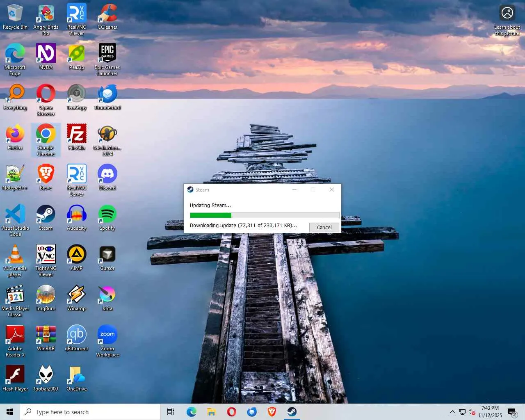The image size is (525, 420).
Task: Open File Explorer from the taskbar
Action: (211, 412)
